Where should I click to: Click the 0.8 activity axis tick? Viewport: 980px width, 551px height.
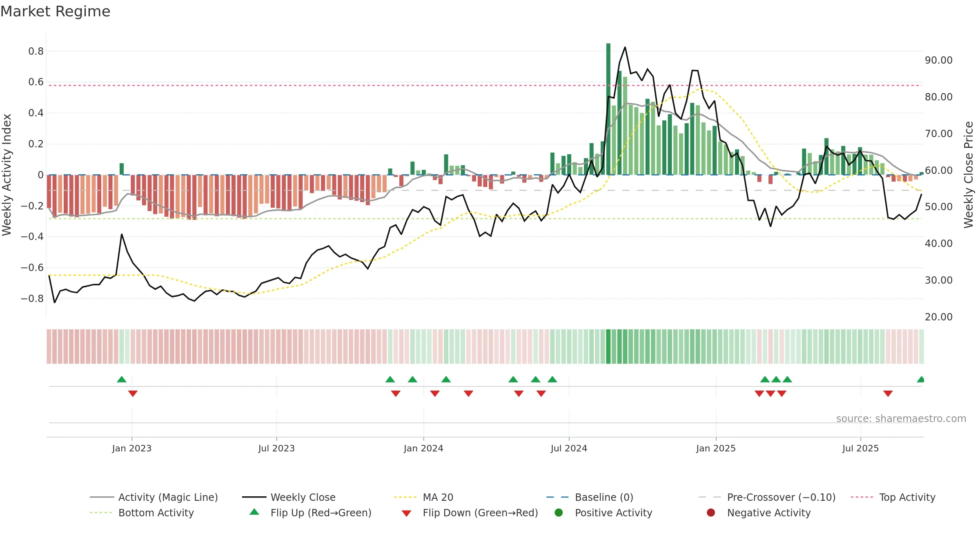coord(36,51)
